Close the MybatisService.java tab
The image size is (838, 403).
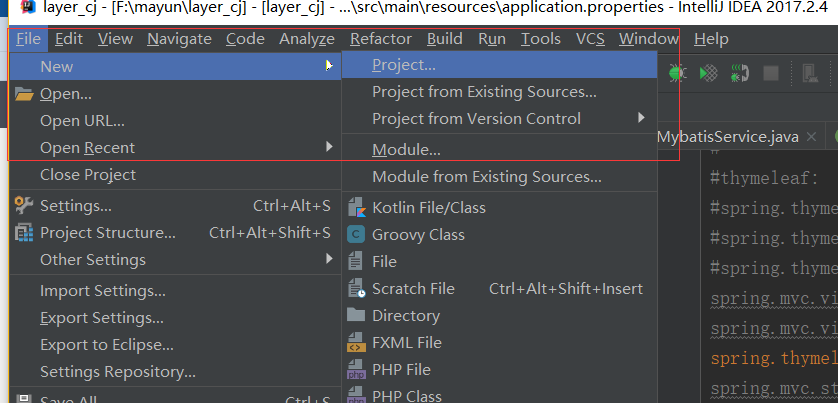click(810, 137)
